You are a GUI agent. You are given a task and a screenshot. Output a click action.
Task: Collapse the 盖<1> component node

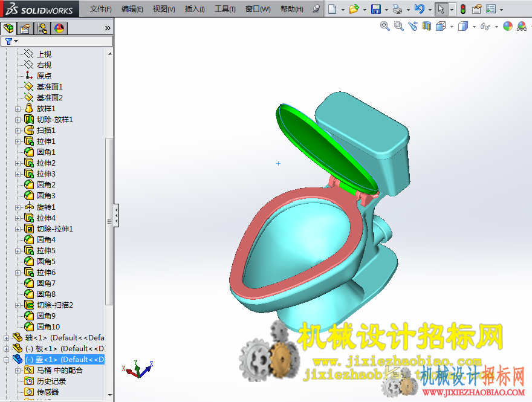pos(6,360)
